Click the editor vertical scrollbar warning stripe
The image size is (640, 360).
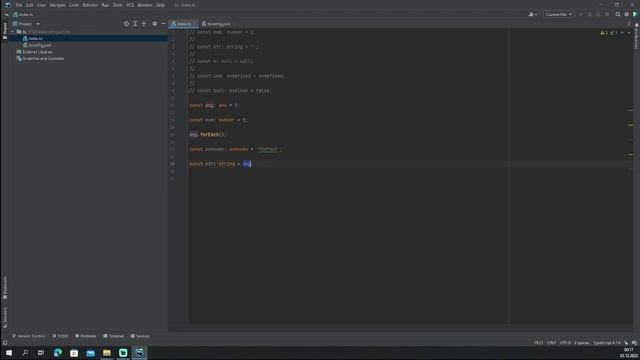tap(630, 125)
